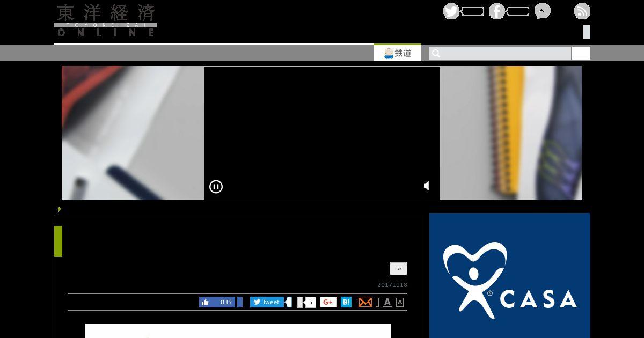Click the site search input field
The height and width of the screenshot is (338, 644).
pos(500,53)
